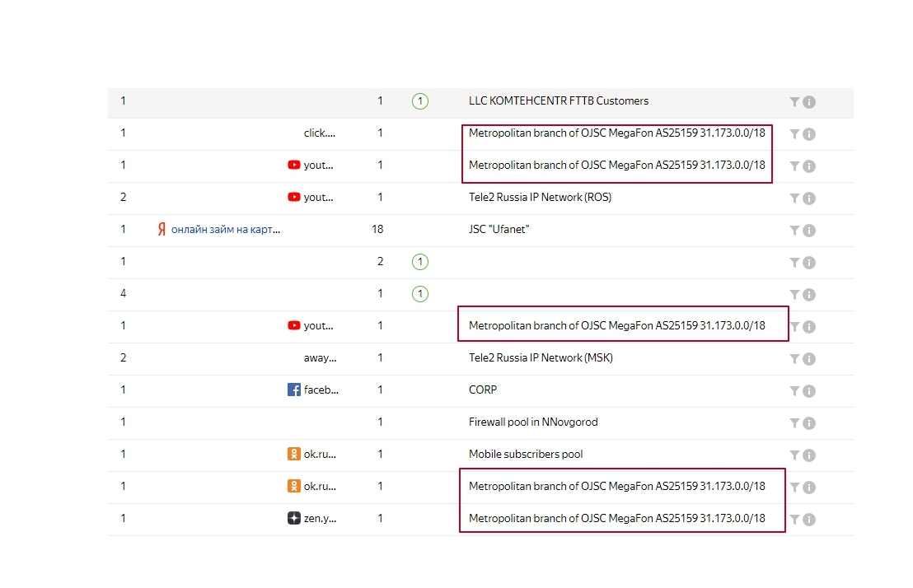Click green badge in row starting with 4
The width and height of the screenshot is (913, 588).
(x=420, y=294)
